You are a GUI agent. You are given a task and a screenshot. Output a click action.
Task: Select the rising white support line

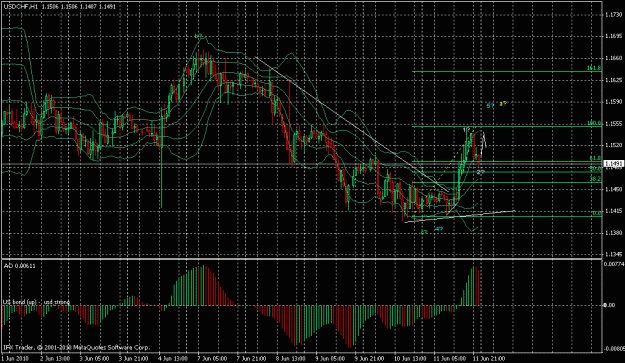pos(460,216)
